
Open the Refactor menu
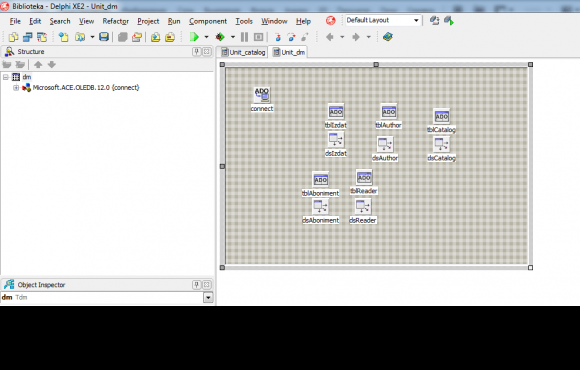[x=116, y=21]
